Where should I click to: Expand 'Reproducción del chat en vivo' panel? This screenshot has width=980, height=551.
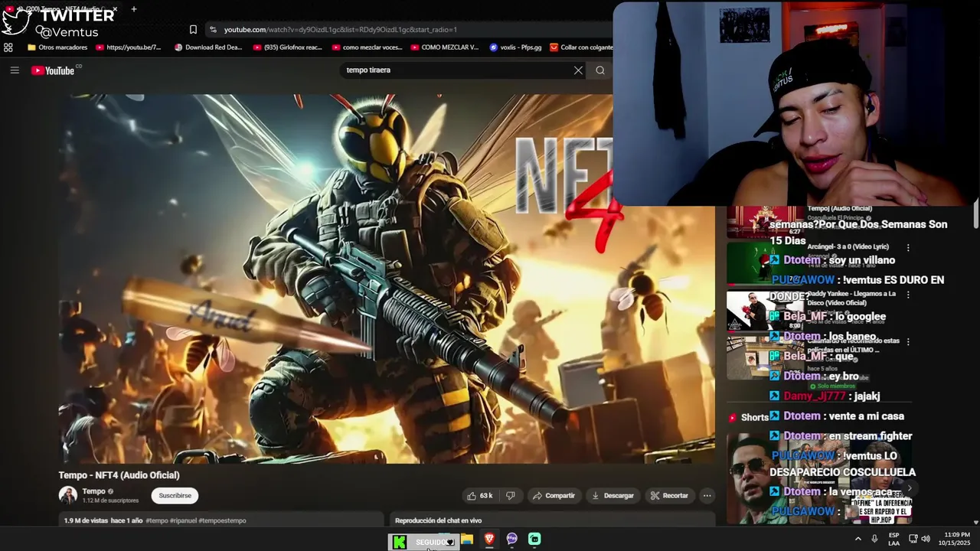pyautogui.click(x=553, y=520)
